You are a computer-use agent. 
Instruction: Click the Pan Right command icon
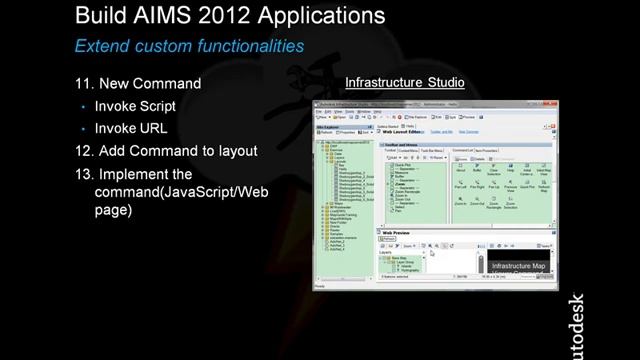pyautogui.click(x=477, y=184)
